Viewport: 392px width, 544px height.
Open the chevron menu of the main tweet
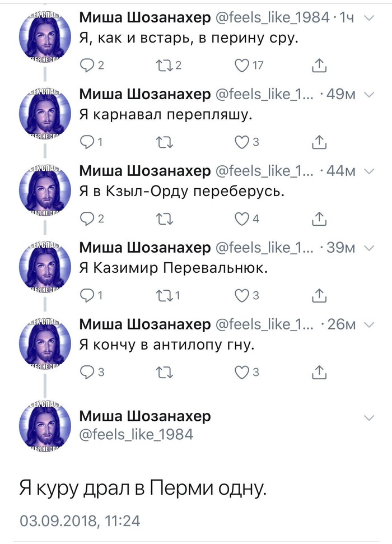point(368,418)
